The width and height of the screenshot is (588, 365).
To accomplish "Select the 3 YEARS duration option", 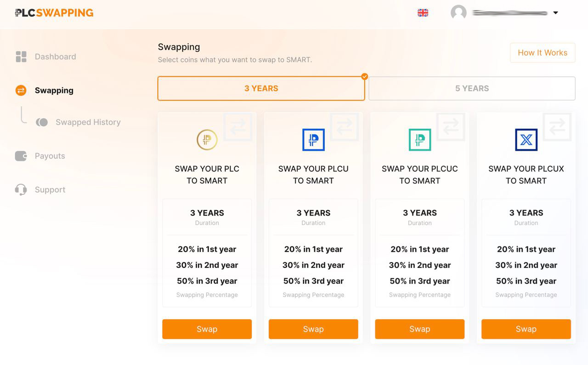I will pyautogui.click(x=261, y=88).
